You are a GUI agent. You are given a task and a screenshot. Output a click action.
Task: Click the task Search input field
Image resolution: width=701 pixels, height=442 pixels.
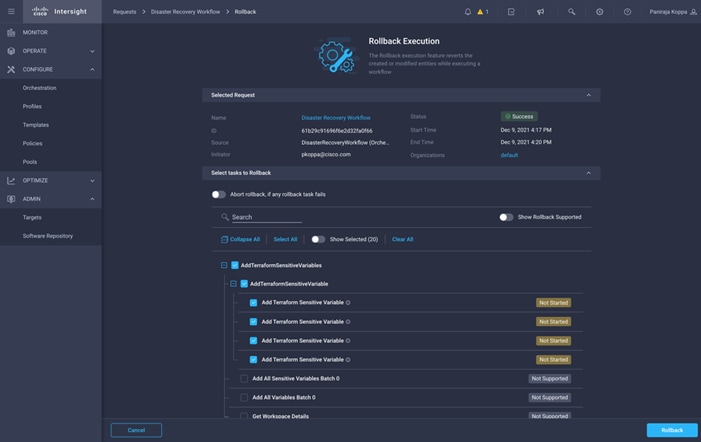point(266,217)
